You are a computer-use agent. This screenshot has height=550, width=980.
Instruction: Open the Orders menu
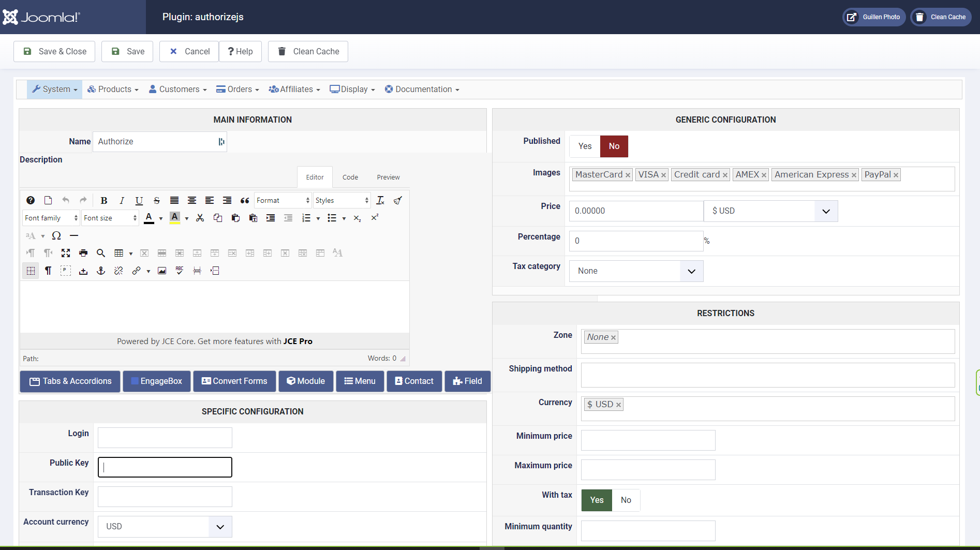pyautogui.click(x=237, y=90)
